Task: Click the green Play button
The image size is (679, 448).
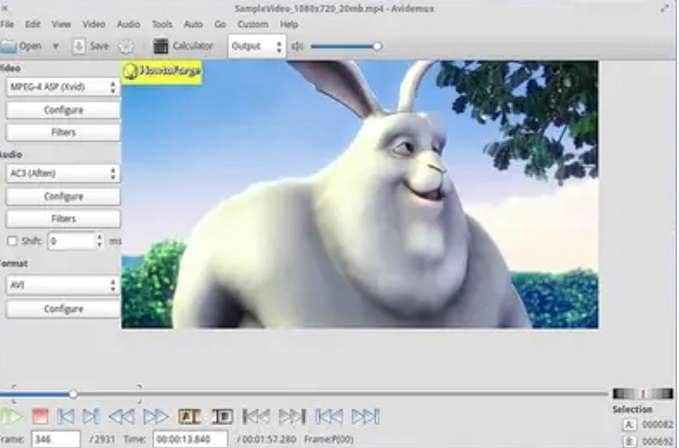Action: (x=12, y=416)
